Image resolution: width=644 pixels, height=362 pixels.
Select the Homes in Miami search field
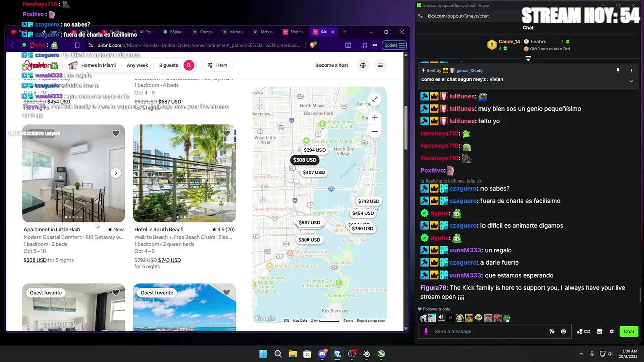pos(93,65)
